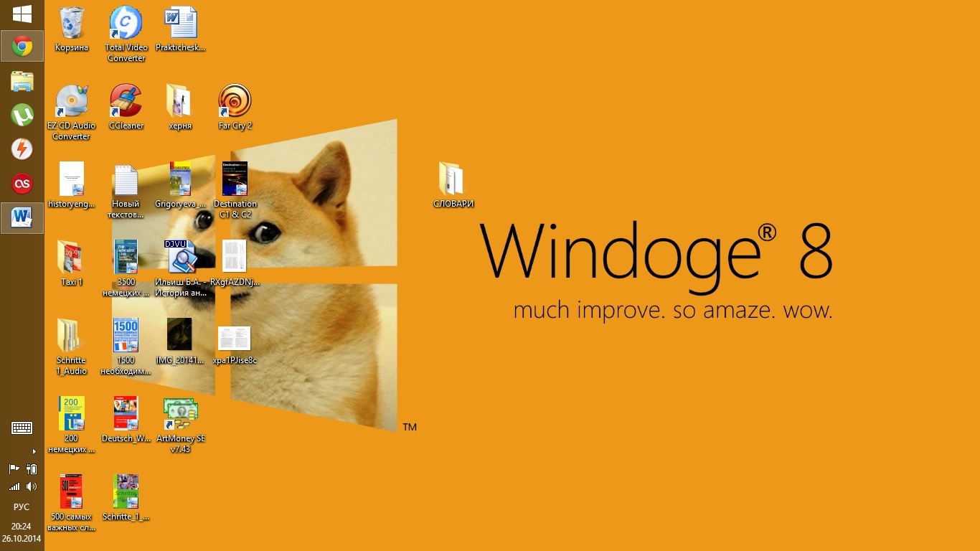
Task: Select the Grigoryeva_ book file
Action: pos(181,185)
